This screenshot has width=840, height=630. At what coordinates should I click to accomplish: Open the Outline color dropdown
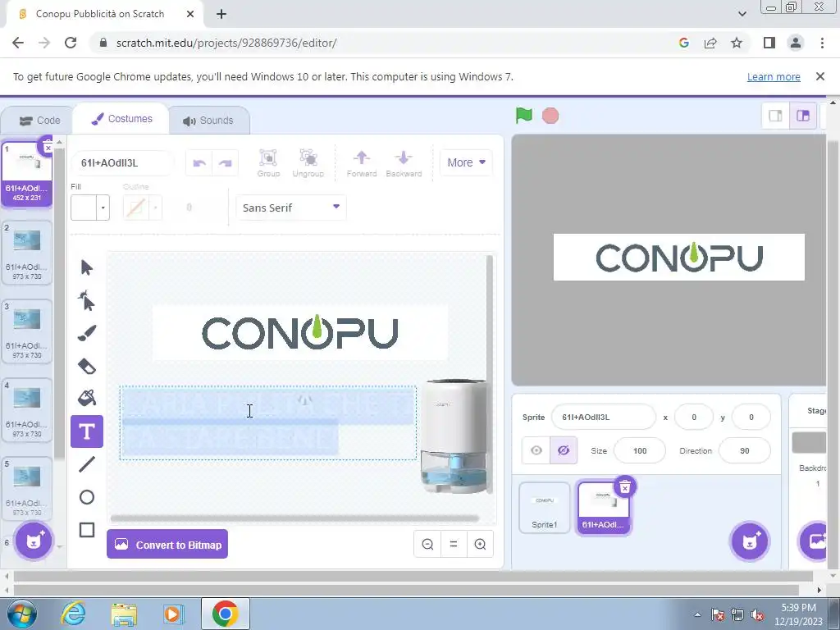pyautogui.click(x=155, y=208)
